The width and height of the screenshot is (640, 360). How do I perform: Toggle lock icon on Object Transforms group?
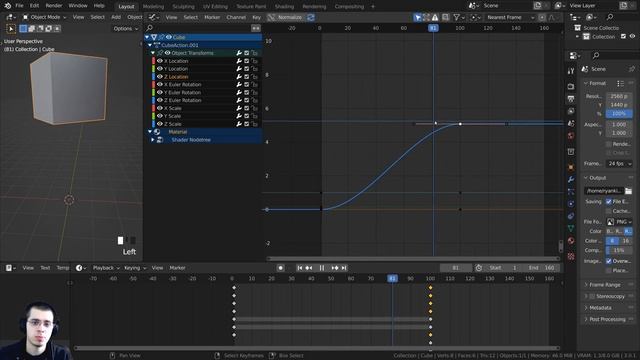[254, 53]
